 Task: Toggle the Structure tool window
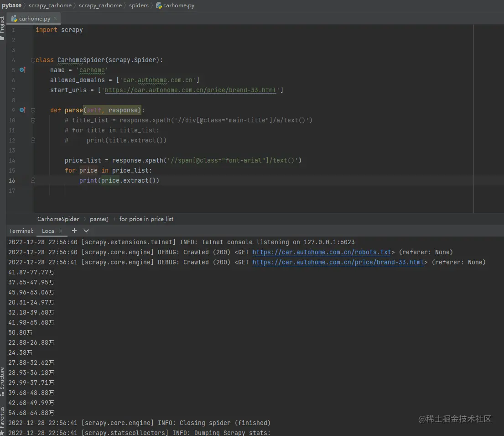(x=2, y=378)
